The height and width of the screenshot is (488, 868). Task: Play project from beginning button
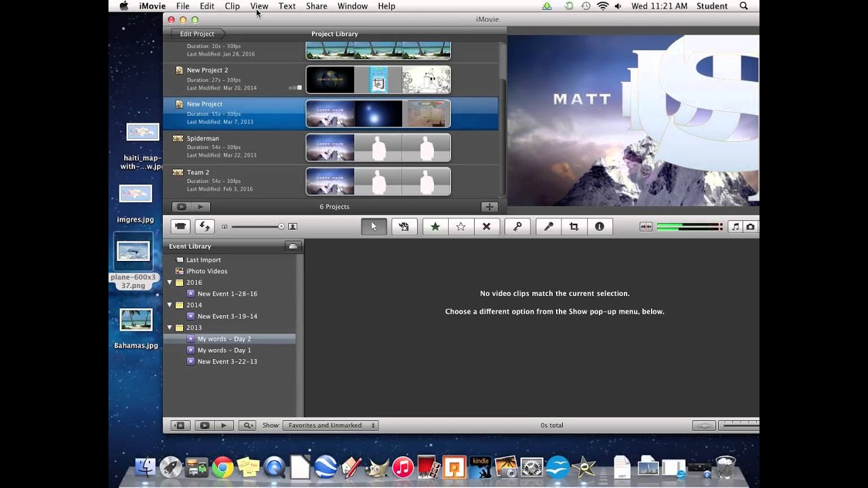click(201, 207)
